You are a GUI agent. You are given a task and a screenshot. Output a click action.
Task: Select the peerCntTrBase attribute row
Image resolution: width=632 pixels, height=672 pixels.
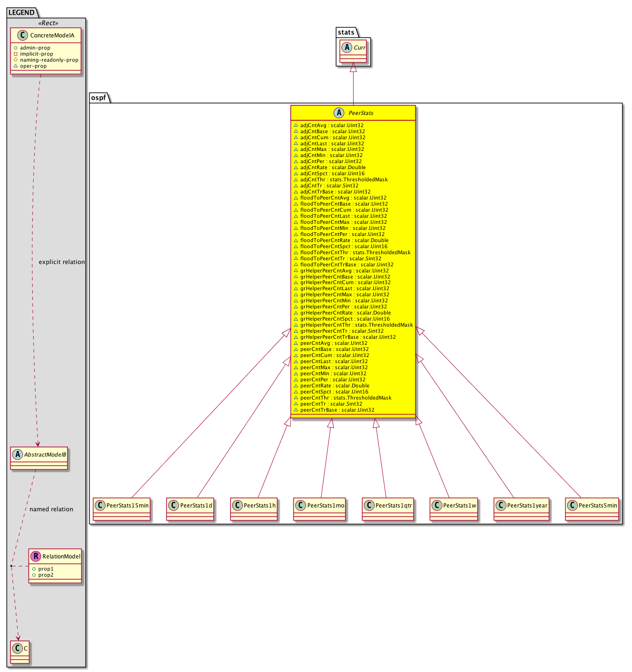337,410
